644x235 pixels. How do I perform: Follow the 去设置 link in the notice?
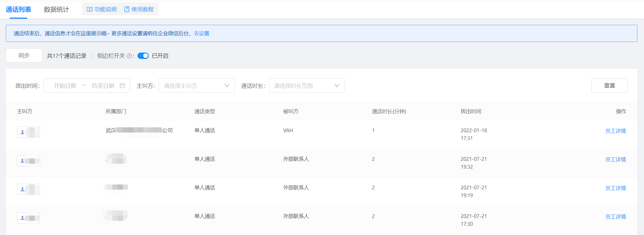click(201, 33)
